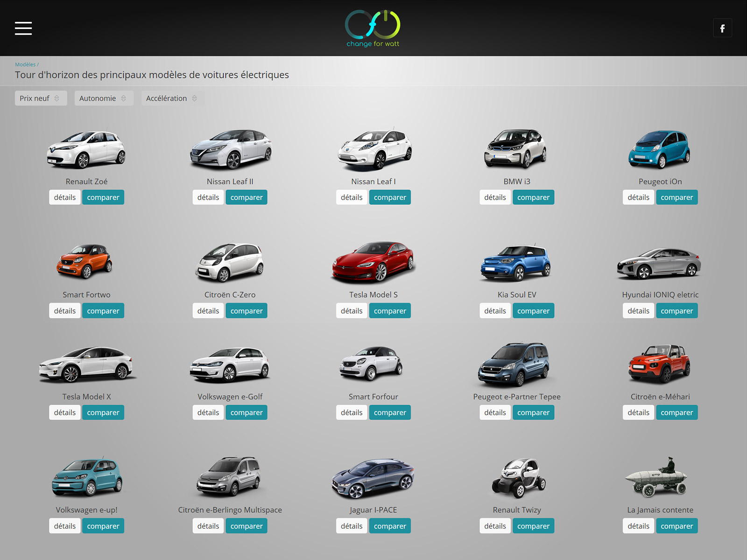Viewport: 747px width, 560px height.
Task: Click the blue Kia Soul EV image
Action: tap(516, 262)
